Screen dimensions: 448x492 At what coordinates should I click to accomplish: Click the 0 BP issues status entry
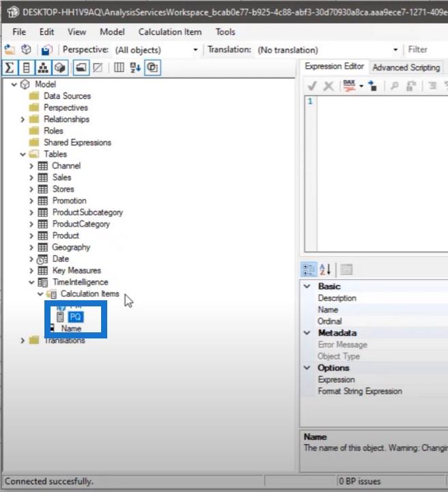[360, 481]
